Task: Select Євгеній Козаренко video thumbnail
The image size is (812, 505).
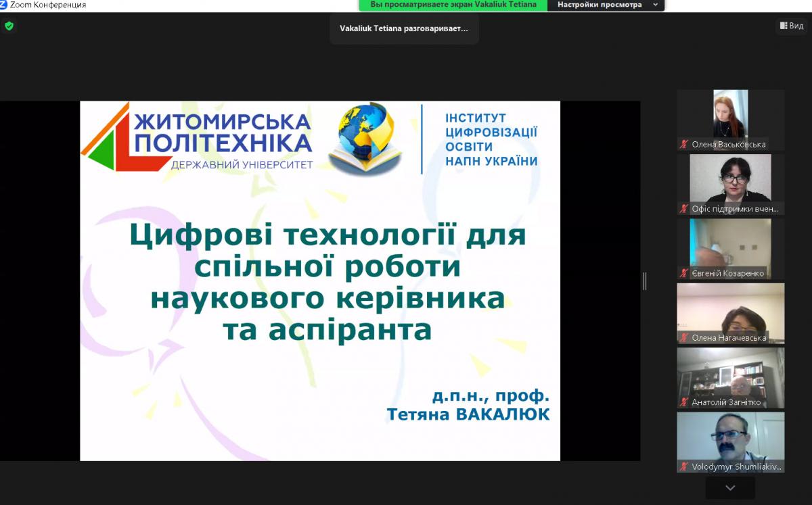Action: point(731,249)
